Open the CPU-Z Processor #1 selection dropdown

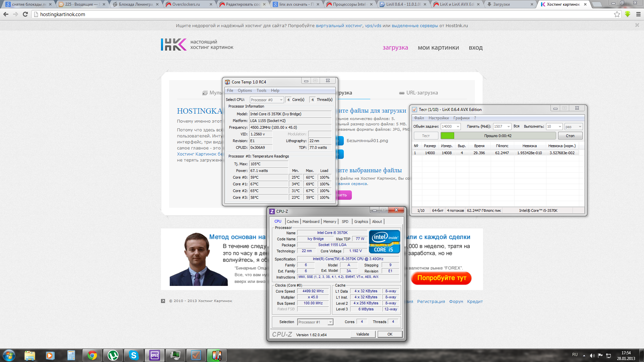click(x=330, y=322)
